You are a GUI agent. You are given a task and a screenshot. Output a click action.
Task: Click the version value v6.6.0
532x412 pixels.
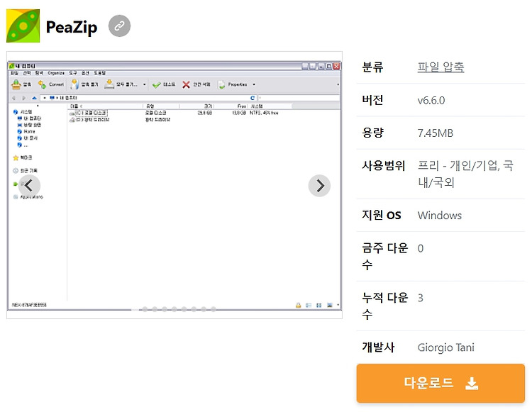[x=431, y=101]
